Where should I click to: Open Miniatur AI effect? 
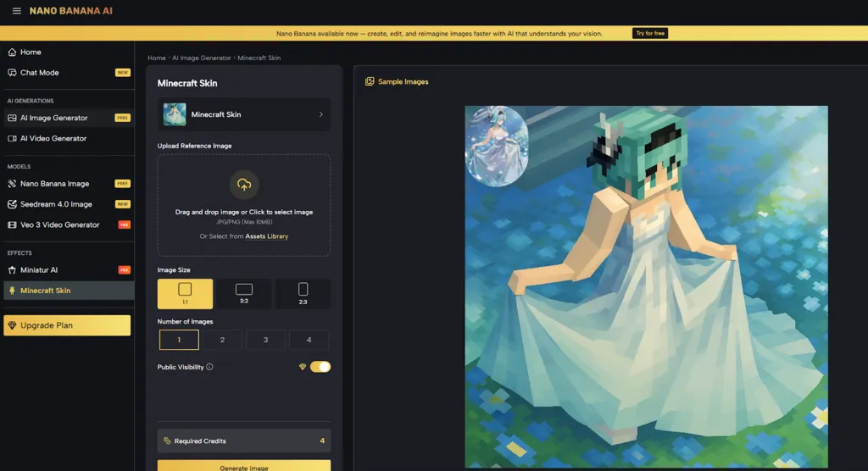pos(68,270)
